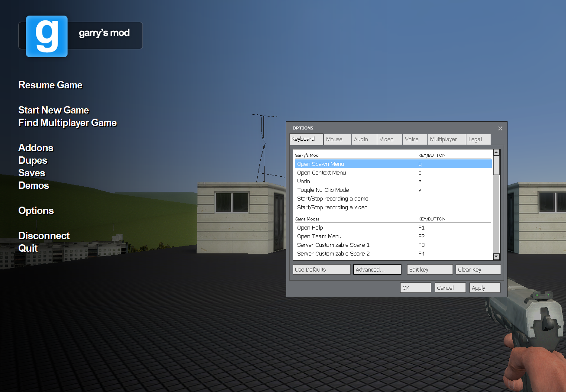Go to the Voice tab

[415, 139]
